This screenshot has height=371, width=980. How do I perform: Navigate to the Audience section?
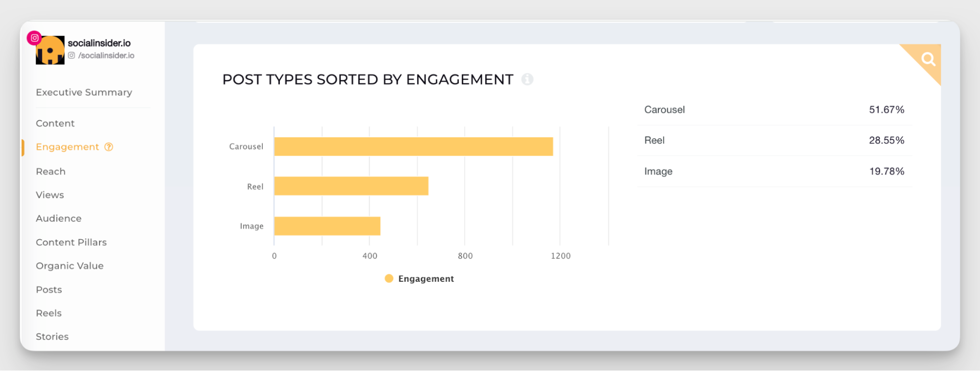[58, 219]
